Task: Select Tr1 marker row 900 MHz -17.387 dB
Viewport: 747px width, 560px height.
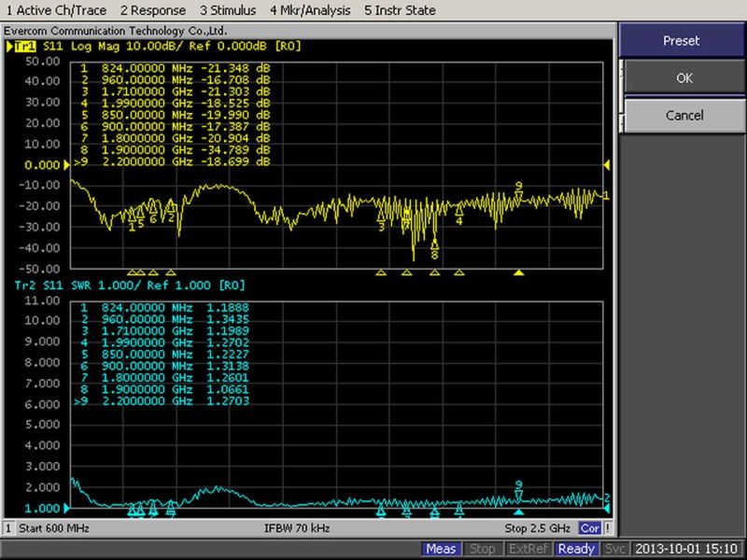Action: (x=175, y=127)
